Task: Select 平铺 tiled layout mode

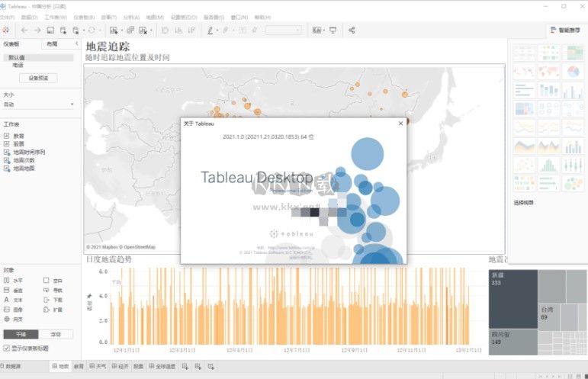Action: tap(20, 334)
